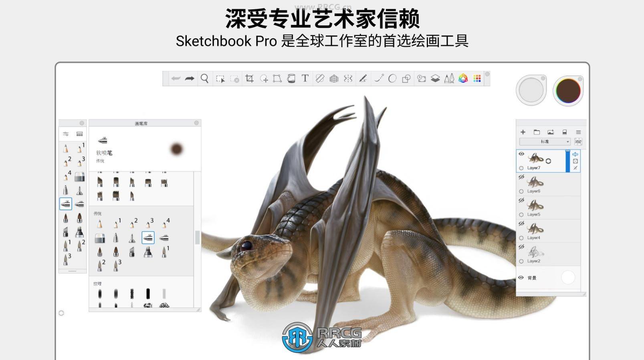Choose the solid black texture brush
644x360 pixels.
tap(148, 294)
